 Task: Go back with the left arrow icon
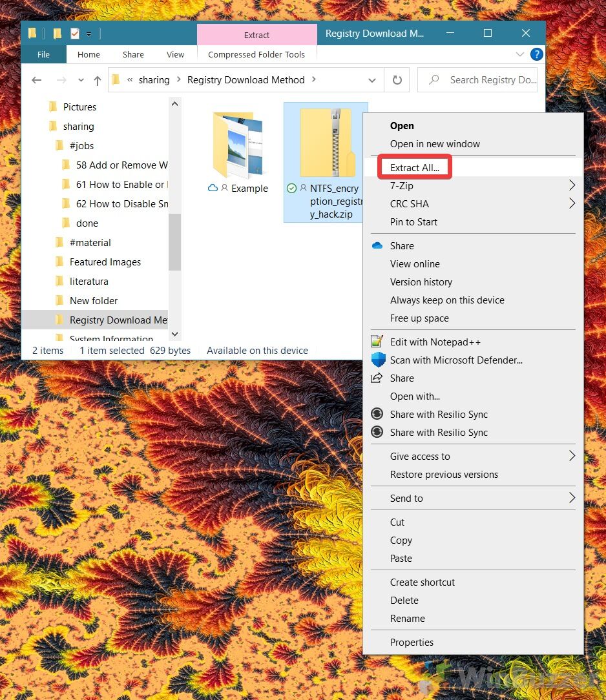[x=37, y=80]
